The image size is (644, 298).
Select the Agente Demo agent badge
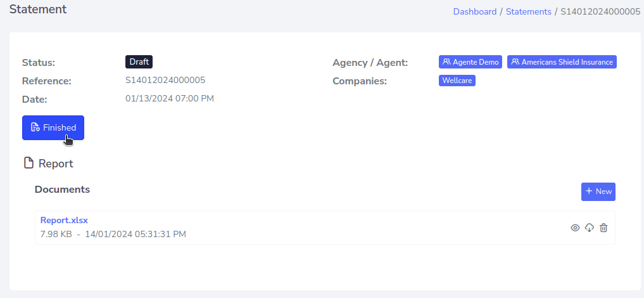pyautogui.click(x=470, y=62)
